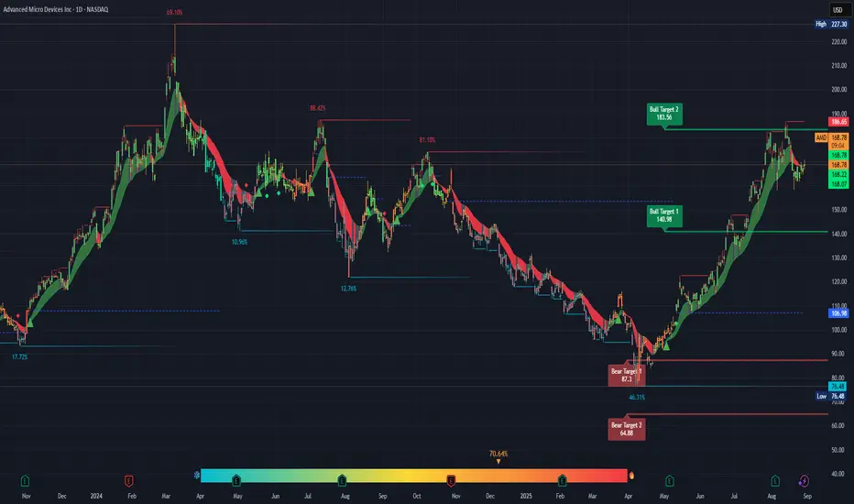Click the 12.76% teal percentage label

pos(348,289)
